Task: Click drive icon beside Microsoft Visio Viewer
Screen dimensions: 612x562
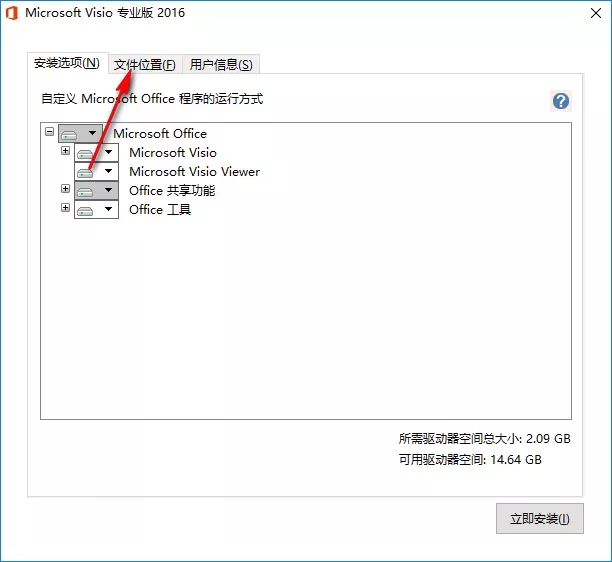Action: click(x=85, y=172)
